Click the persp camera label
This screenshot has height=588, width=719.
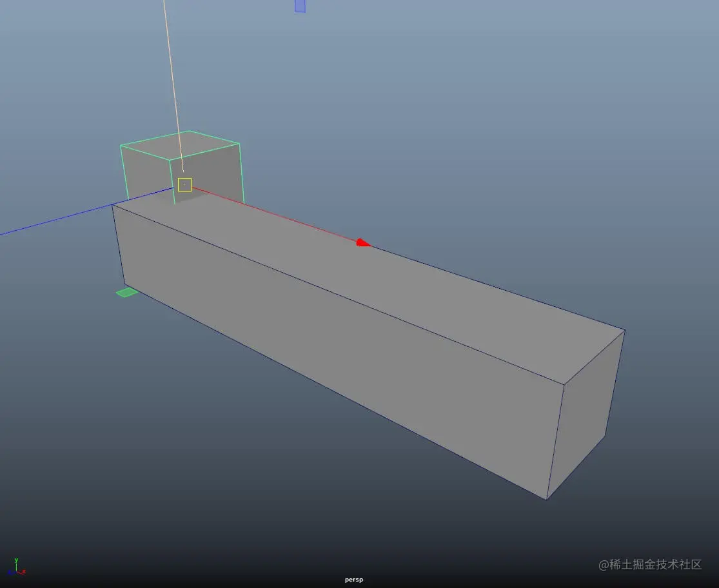354,580
